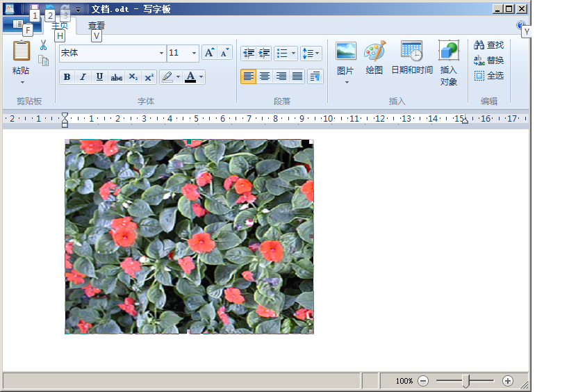The height and width of the screenshot is (392, 569).
Task: Toggle italic formatting
Action: [83, 77]
